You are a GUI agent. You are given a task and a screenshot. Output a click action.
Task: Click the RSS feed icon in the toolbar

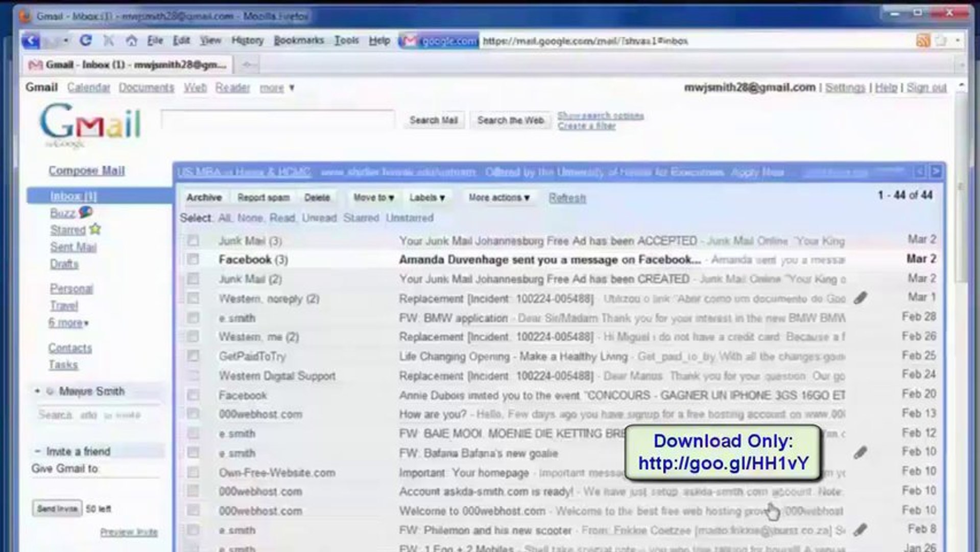924,41
